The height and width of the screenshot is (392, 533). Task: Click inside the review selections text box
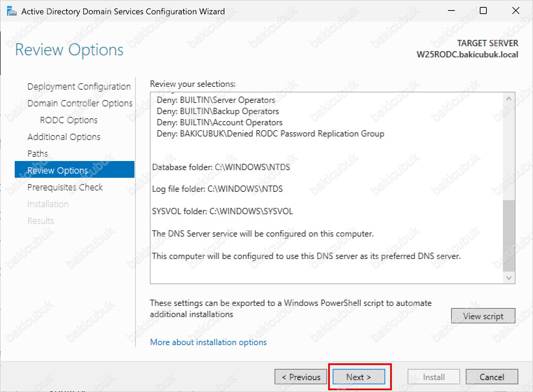click(326, 188)
